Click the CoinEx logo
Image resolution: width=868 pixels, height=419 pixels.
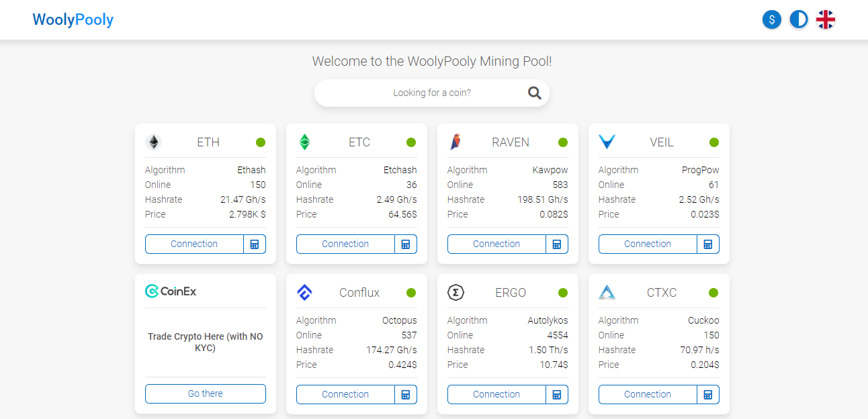coord(171,291)
